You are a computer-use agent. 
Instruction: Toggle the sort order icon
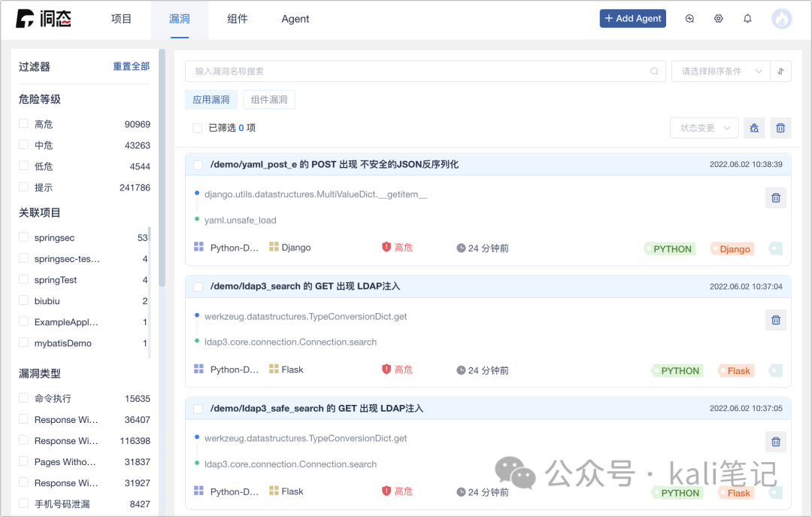click(x=780, y=71)
